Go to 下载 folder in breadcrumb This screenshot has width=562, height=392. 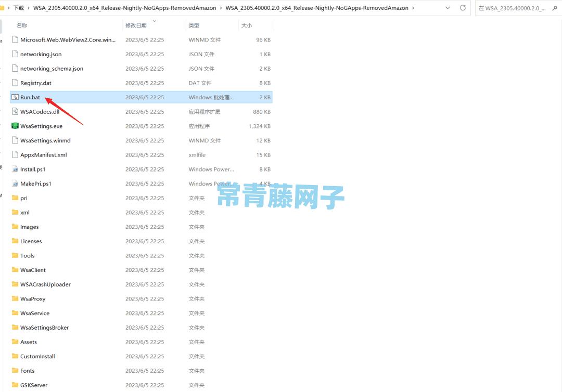pos(19,8)
